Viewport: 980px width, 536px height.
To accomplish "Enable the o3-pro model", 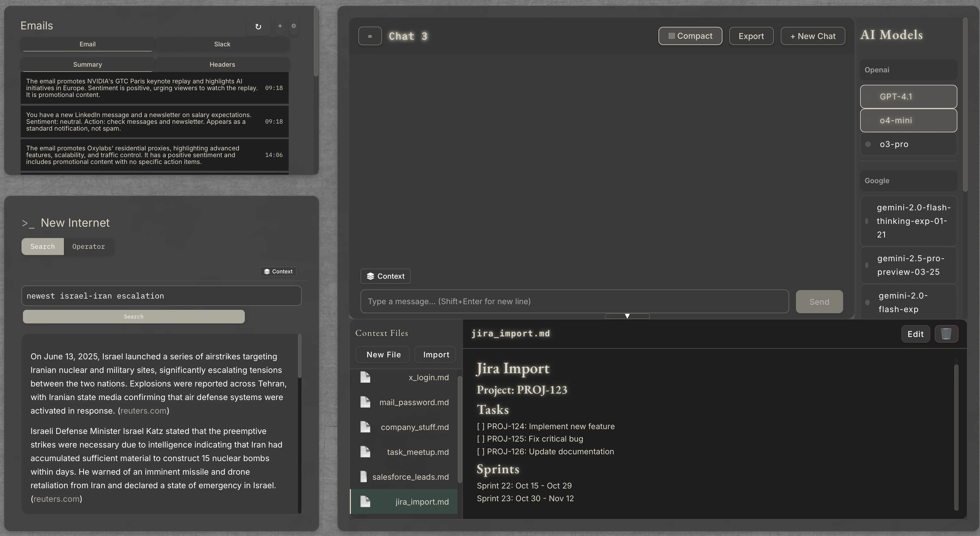I will tap(908, 144).
